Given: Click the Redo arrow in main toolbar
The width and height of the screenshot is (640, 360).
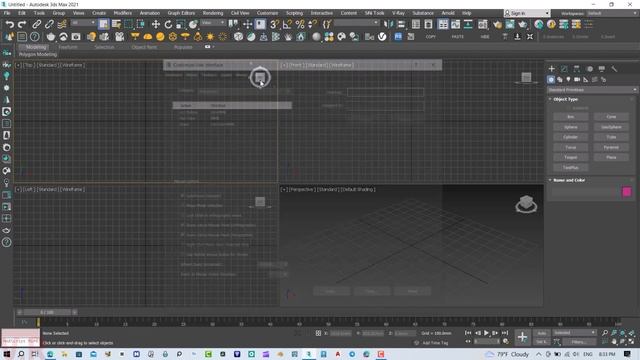Looking at the screenshot, I should [x=22, y=24].
